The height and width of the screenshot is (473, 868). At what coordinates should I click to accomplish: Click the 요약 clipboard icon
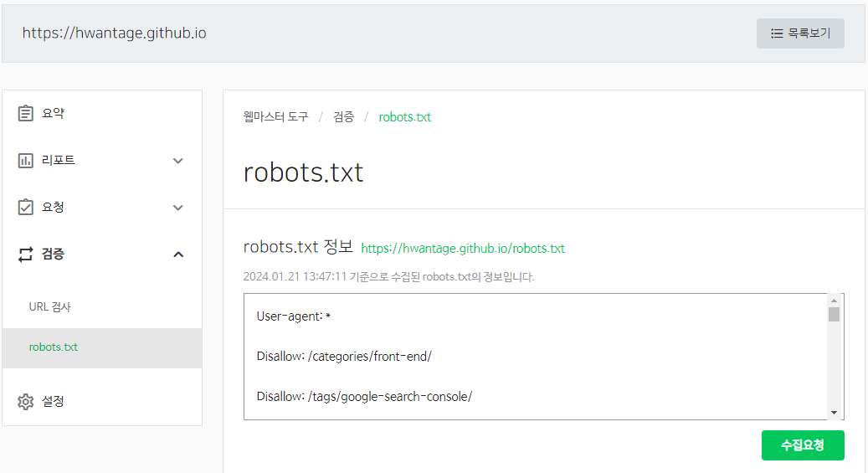26,113
